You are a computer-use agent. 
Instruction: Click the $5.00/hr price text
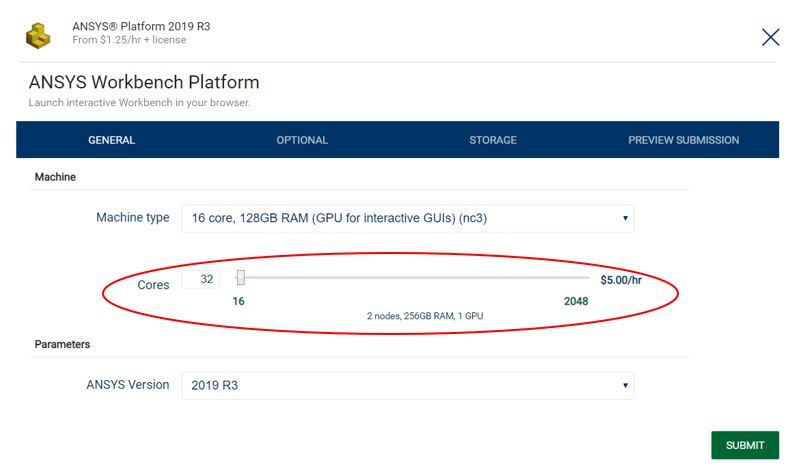tap(621, 280)
